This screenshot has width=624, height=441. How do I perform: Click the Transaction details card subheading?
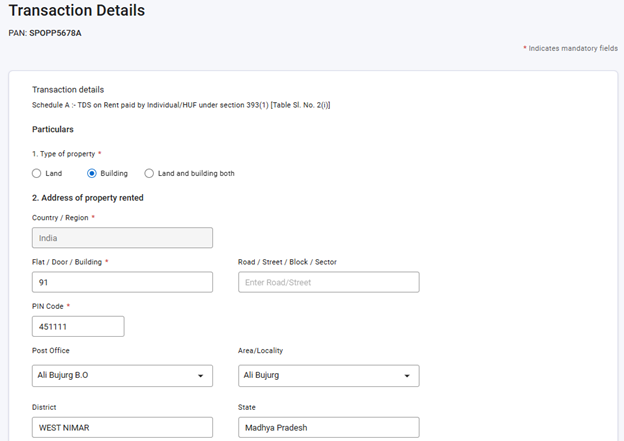click(68, 89)
